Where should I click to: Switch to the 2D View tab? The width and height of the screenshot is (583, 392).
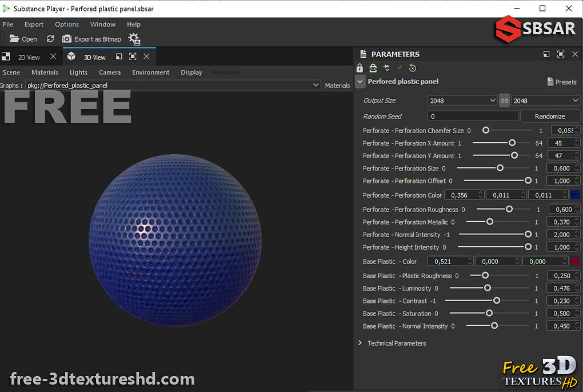pyautogui.click(x=30, y=57)
